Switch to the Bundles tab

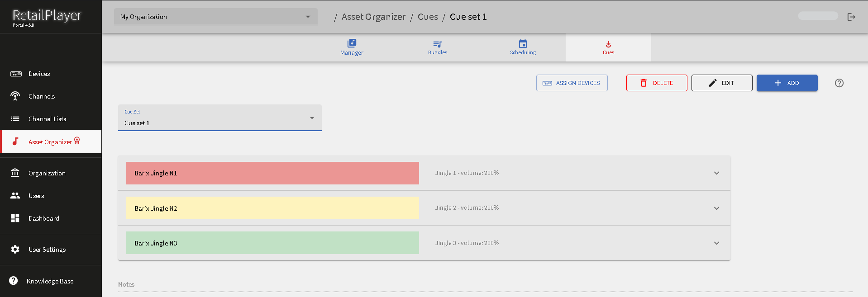click(437, 47)
